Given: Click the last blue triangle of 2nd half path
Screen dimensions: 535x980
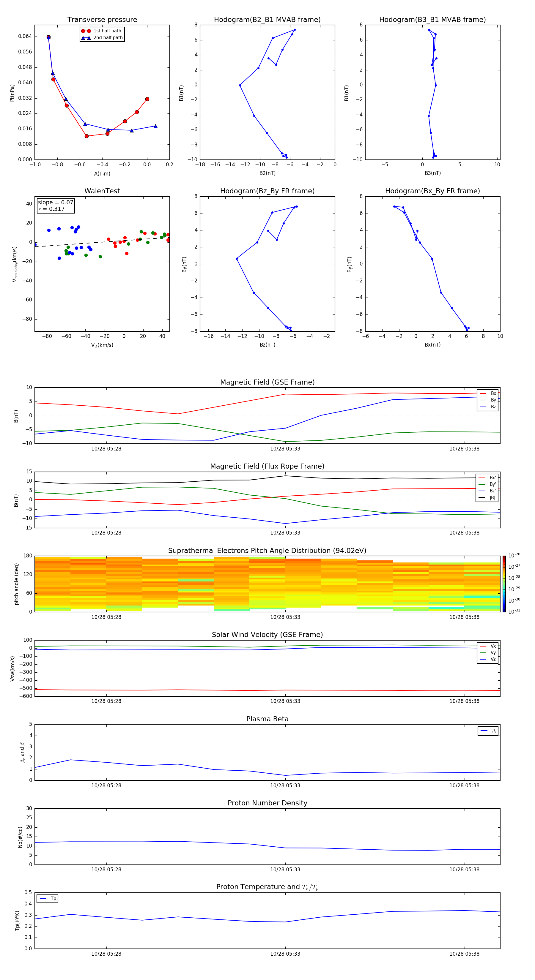Looking at the screenshot, I should point(155,126).
